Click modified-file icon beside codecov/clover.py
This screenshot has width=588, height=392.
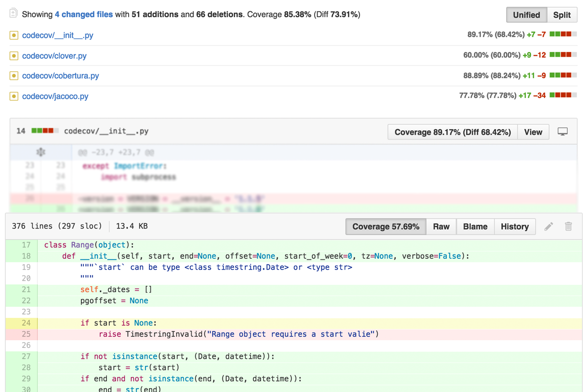pyautogui.click(x=14, y=56)
